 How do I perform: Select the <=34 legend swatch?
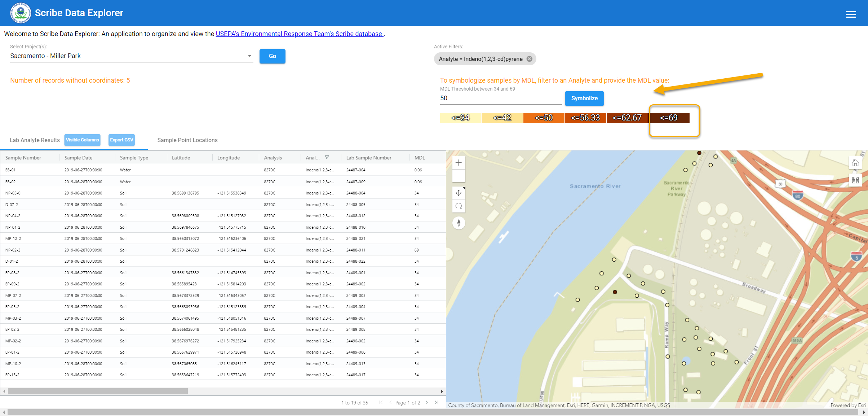pyautogui.click(x=461, y=118)
